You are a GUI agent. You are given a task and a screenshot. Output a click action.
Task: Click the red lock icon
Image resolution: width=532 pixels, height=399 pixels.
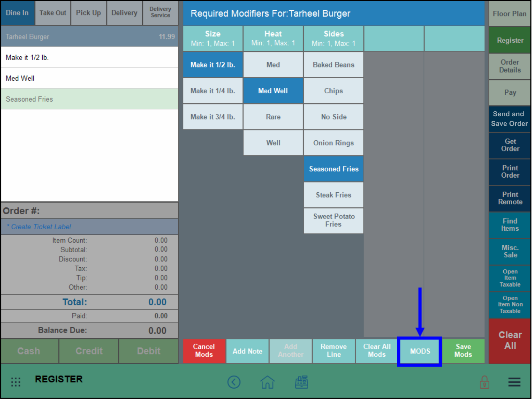[x=484, y=382]
